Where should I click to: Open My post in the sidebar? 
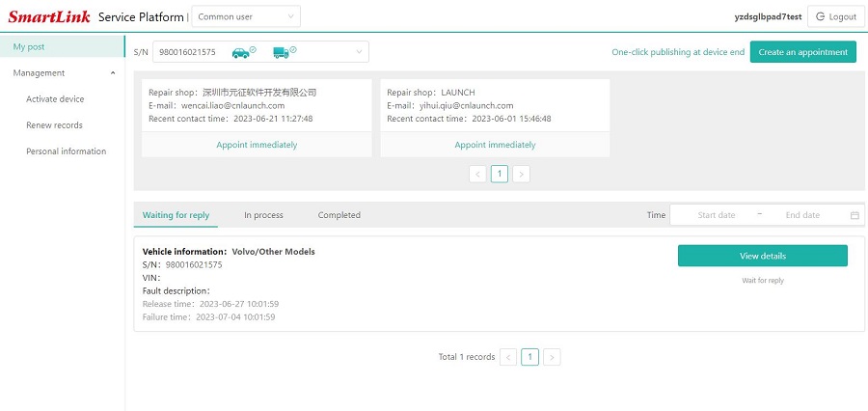tap(29, 46)
